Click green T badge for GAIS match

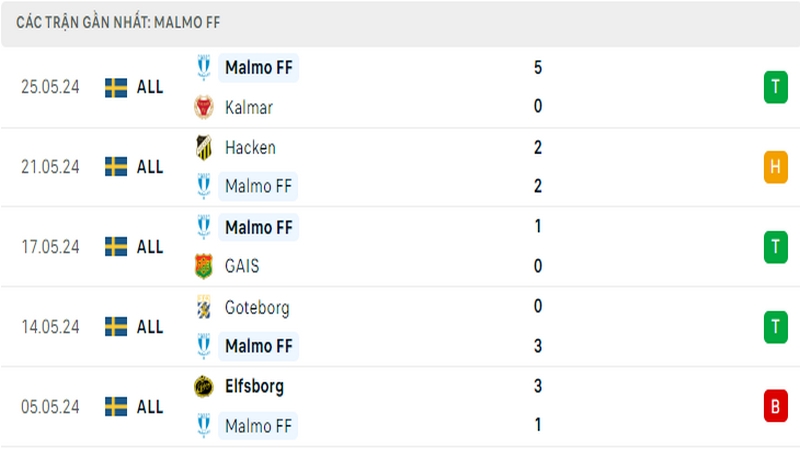[776, 247]
